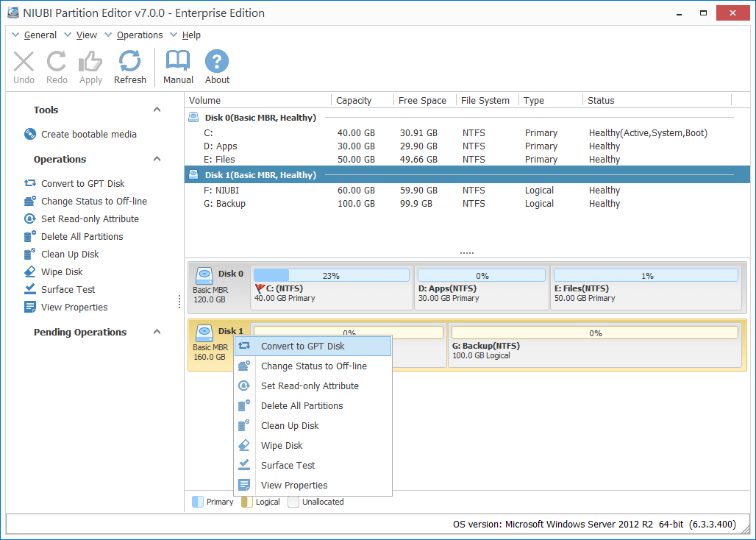Click Change Status to Off-line icon in context menu
This screenshot has height=540, width=756.
coord(244,366)
